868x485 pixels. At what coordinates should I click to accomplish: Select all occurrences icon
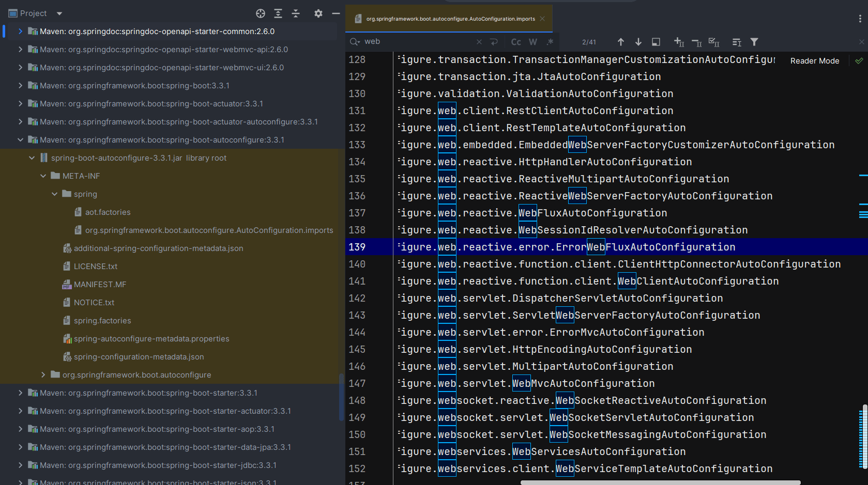click(x=714, y=42)
